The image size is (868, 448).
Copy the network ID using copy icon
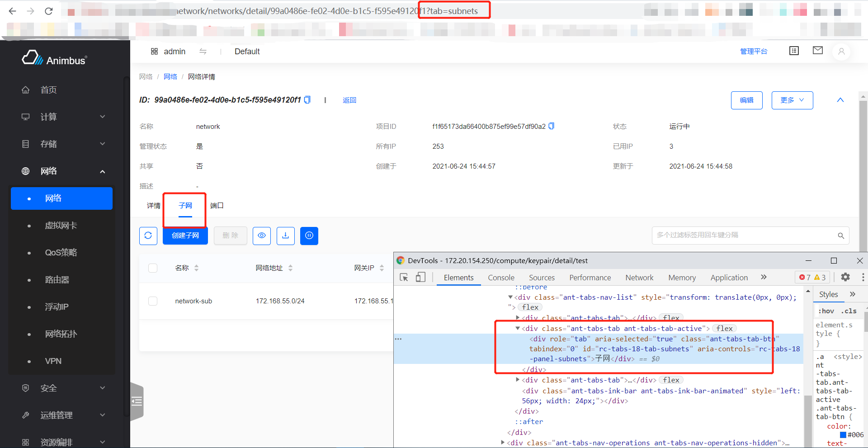307,100
